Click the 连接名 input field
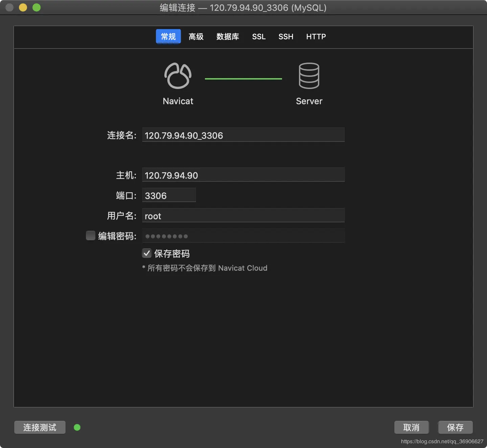This screenshot has width=487, height=448. coord(243,135)
